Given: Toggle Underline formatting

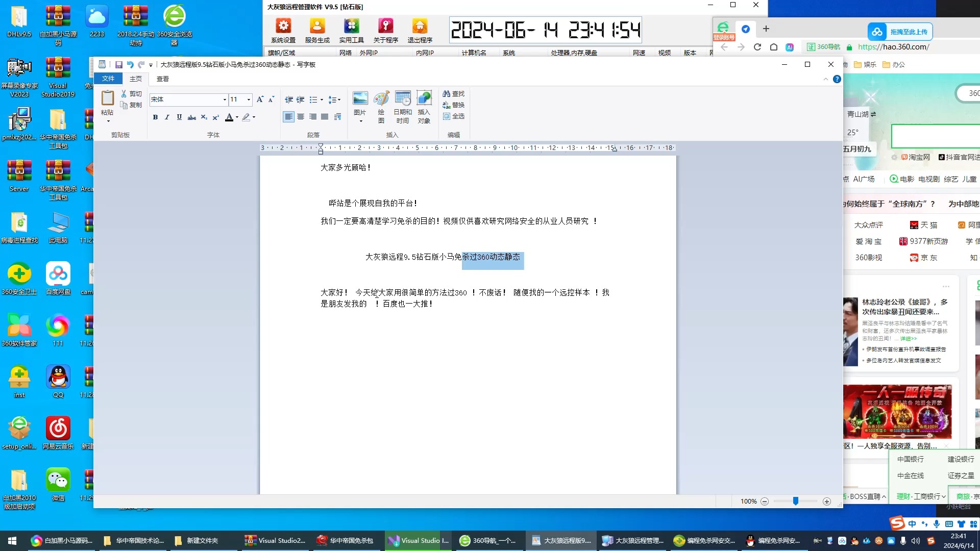Looking at the screenshot, I should (179, 117).
